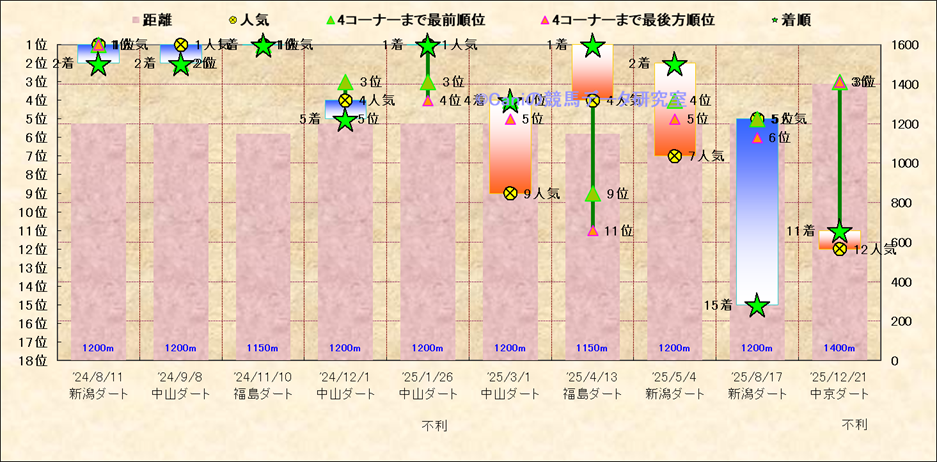Click the 6位 pink triangle on '25/8/17
This screenshot has width=937, height=462.
click(757, 137)
